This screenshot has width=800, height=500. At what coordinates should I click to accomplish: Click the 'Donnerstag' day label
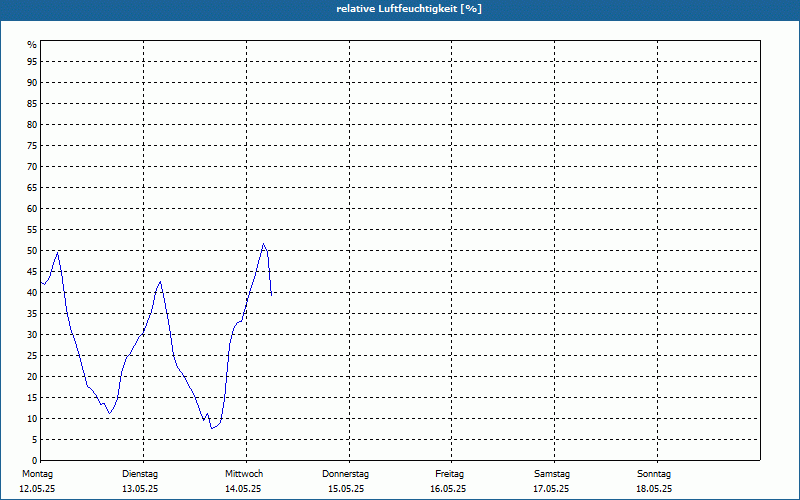coord(345,474)
